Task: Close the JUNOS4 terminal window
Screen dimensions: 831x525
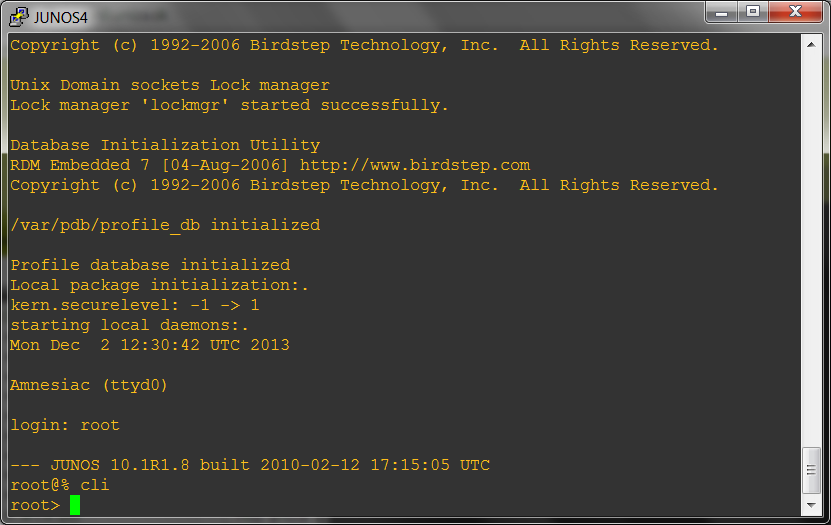Action: pyautogui.click(x=795, y=12)
